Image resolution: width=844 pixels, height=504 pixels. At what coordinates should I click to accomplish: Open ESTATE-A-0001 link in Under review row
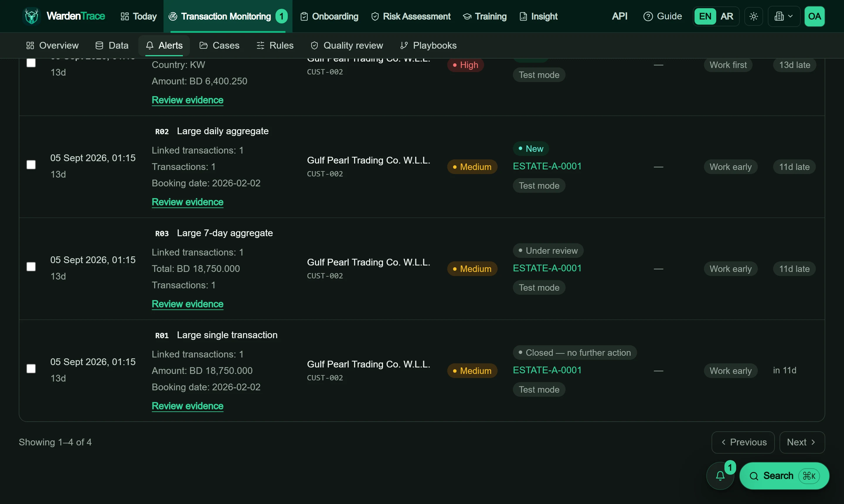547,268
